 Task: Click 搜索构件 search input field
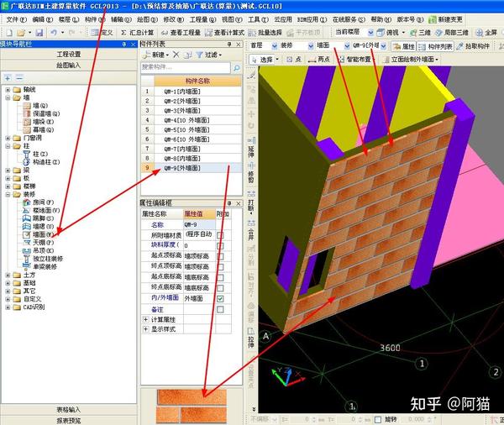[186, 67]
